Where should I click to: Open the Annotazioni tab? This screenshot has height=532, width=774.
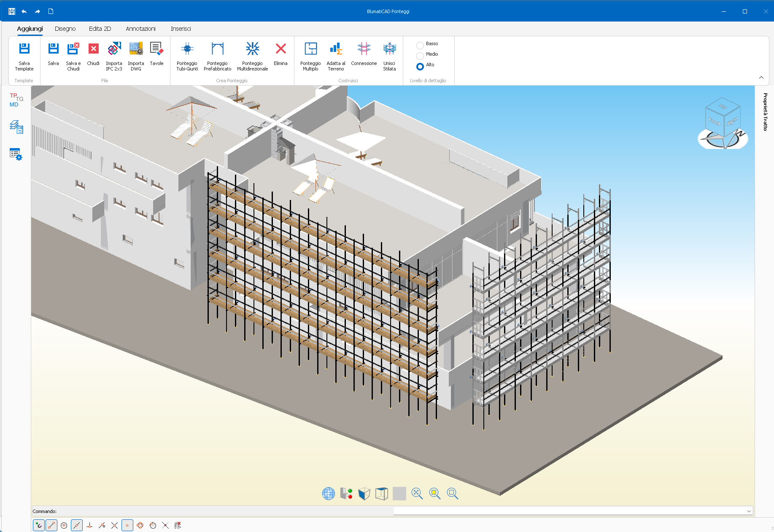140,29
